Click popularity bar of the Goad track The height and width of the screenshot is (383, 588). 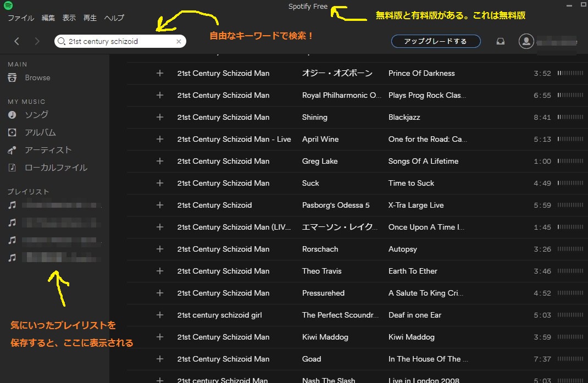click(x=570, y=359)
